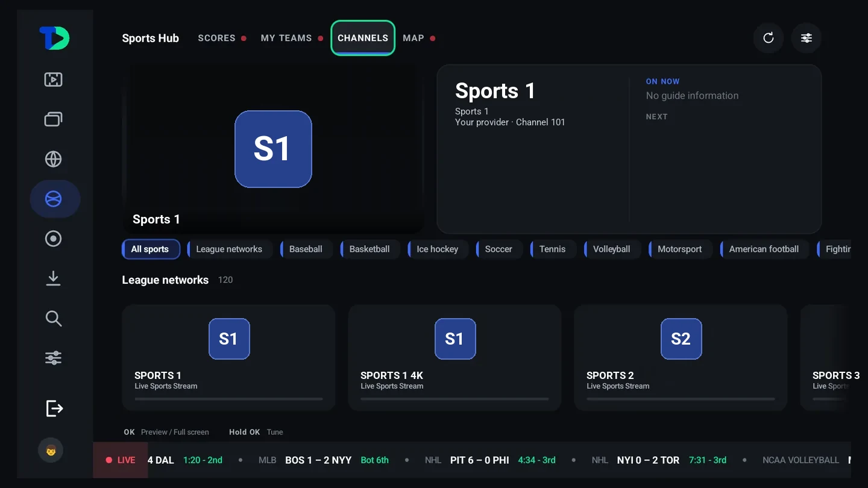This screenshot has width=868, height=488.
Task: Filter channels by Baseball
Action: click(x=306, y=249)
